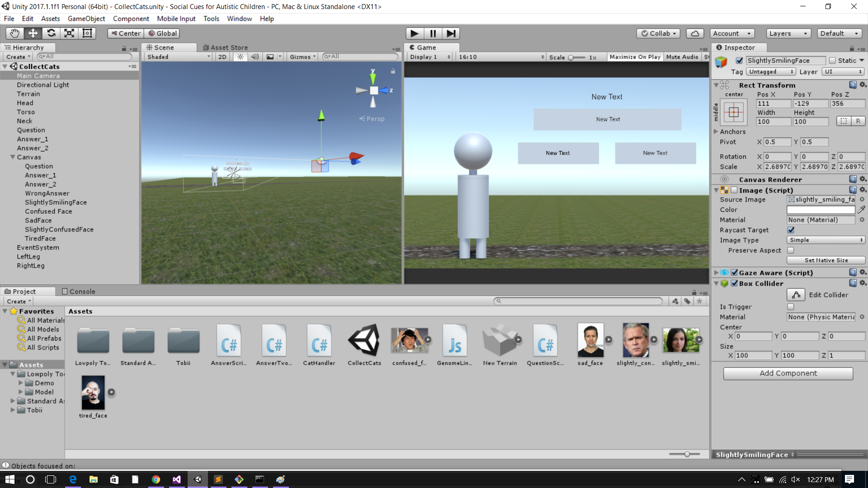Select the Hand tool in toolbar
Viewport: 868px width, 488px height.
coord(15,33)
